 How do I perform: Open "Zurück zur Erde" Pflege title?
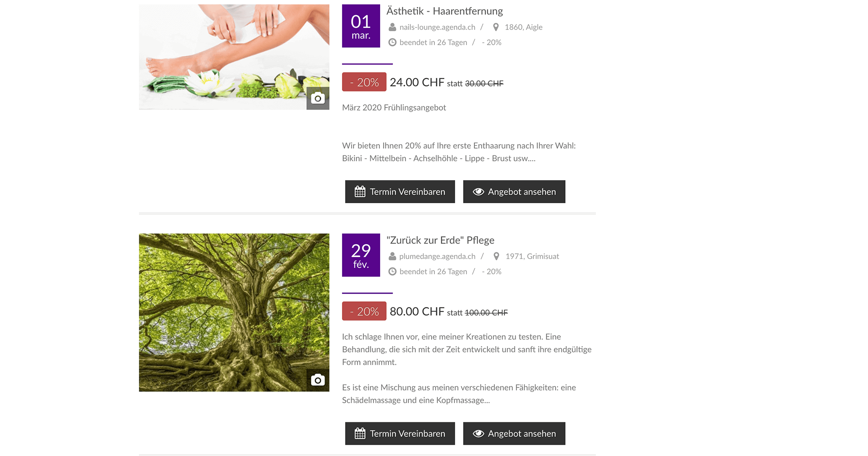[440, 240]
